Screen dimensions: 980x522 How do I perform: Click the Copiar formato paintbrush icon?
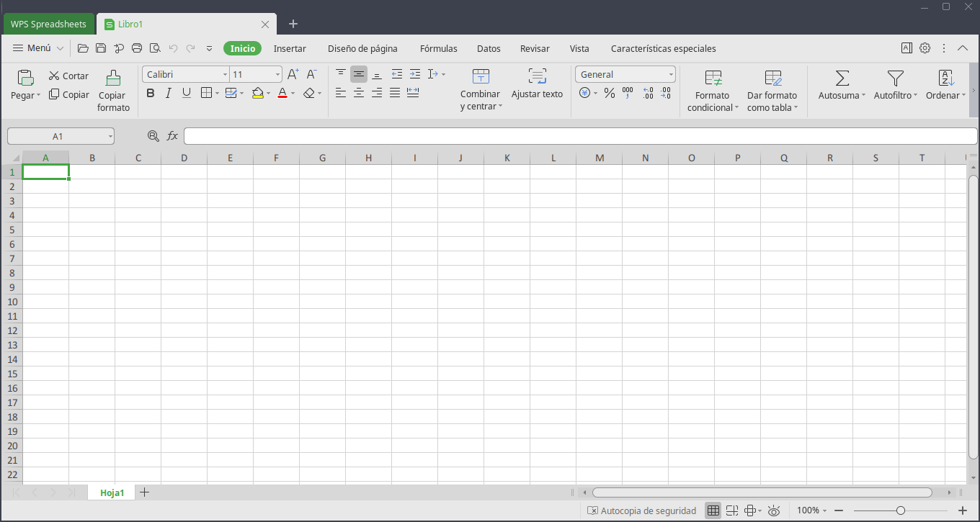point(113,78)
